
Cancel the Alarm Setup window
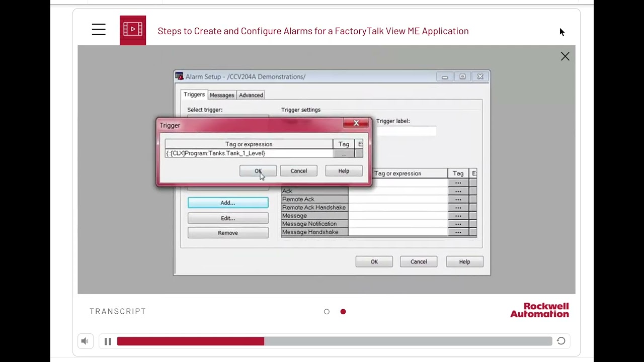(x=419, y=261)
